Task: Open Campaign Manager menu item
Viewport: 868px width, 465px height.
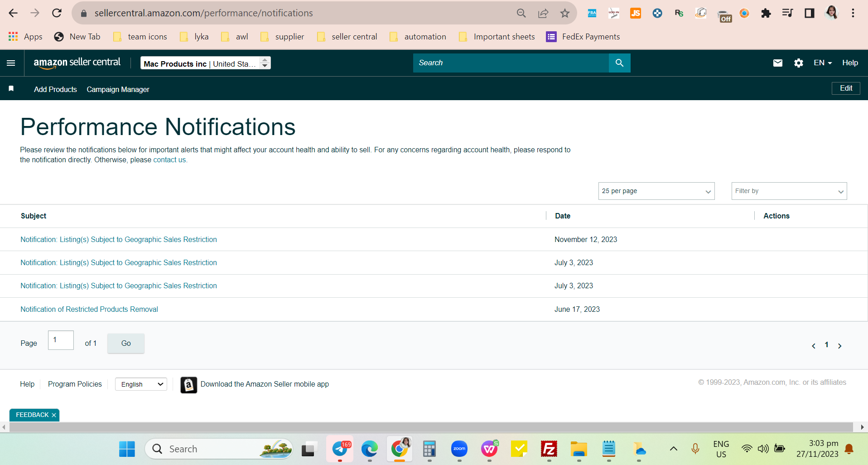Action: click(x=118, y=89)
